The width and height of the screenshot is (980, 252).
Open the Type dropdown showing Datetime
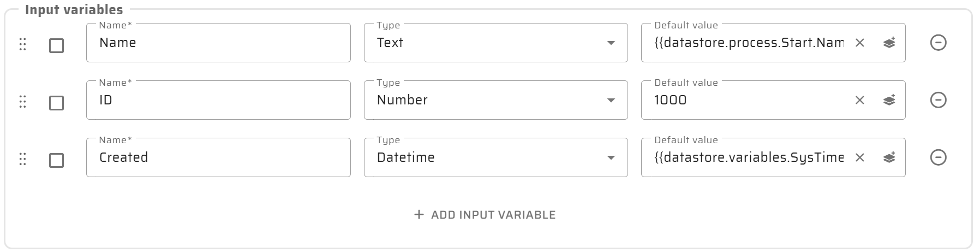(x=495, y=157)
